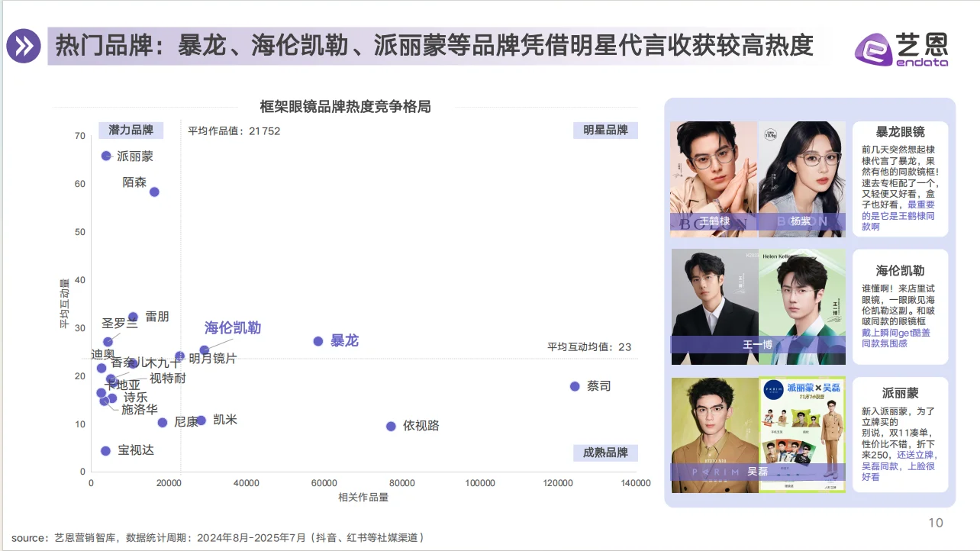Select the chart title 框架眼镜品牌热度竞争格局

tap(345, 107)
